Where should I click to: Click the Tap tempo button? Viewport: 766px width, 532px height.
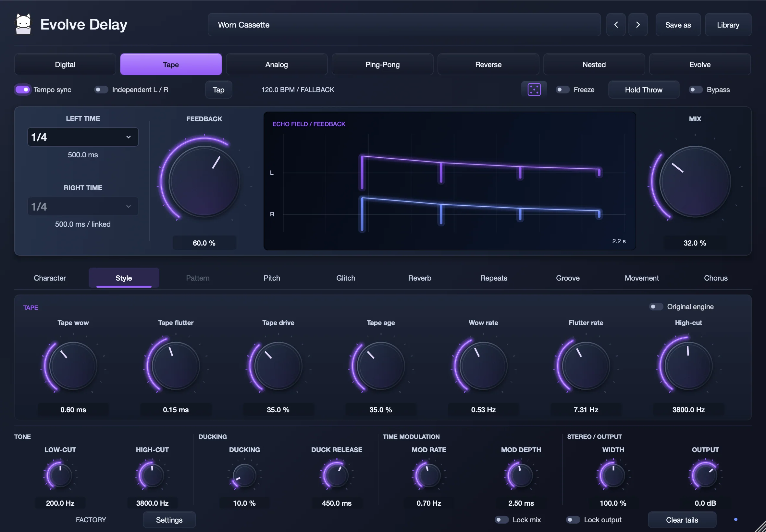(218, 89)
